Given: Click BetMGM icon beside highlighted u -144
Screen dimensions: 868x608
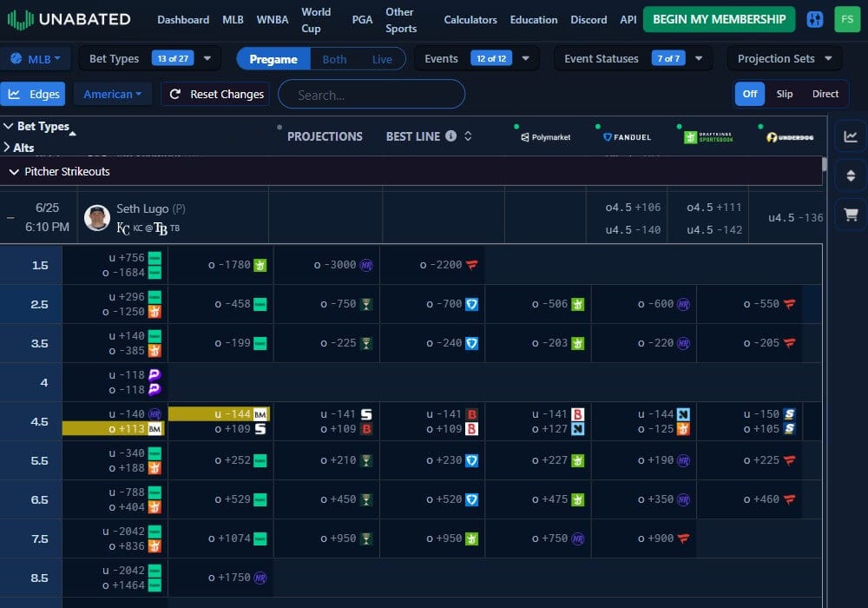Looking at the screenshot, I should 260,414.
